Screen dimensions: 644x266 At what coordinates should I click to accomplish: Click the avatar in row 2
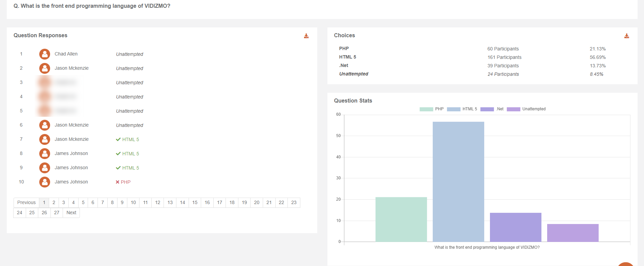[x=44, y=68]
